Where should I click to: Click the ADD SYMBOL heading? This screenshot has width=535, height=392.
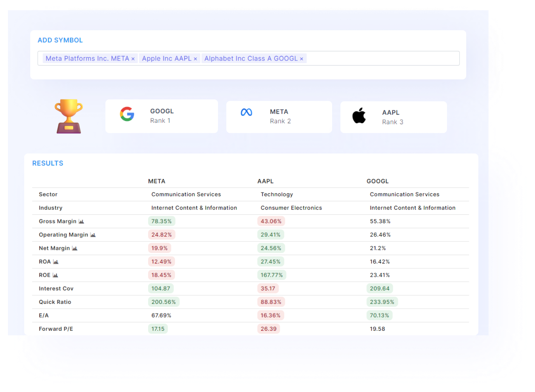click(x=60, y=40)
